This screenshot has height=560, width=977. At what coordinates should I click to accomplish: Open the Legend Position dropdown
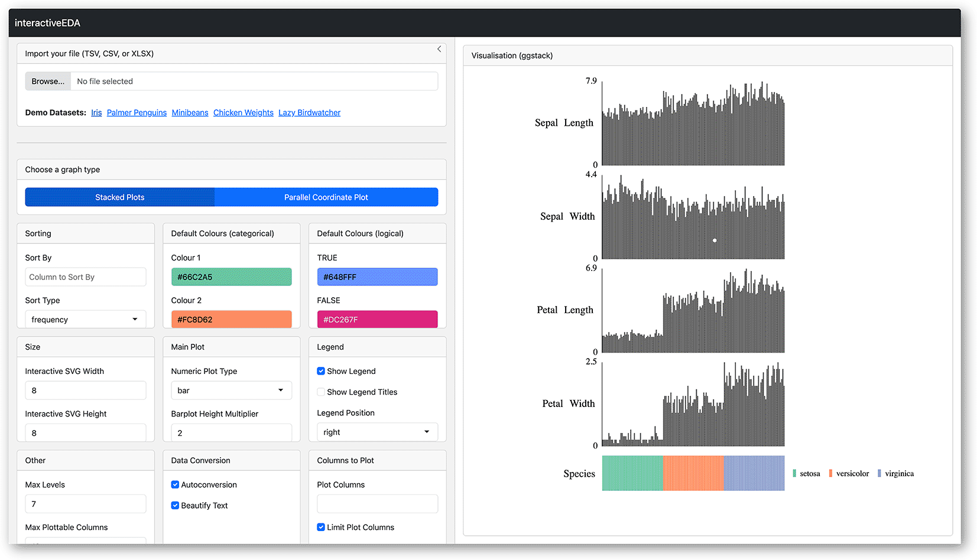377,432
